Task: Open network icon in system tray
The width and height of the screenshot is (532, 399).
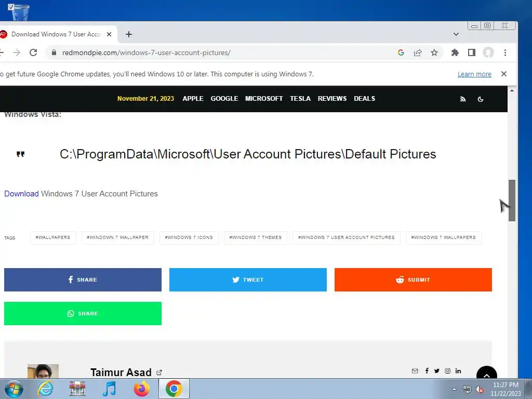Action: tap(467, 389)
